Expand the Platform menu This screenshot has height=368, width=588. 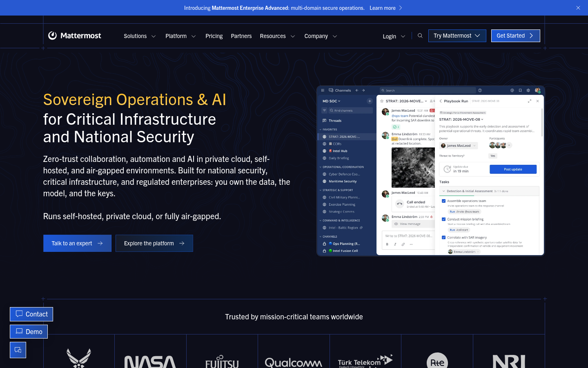pos(180,36)
